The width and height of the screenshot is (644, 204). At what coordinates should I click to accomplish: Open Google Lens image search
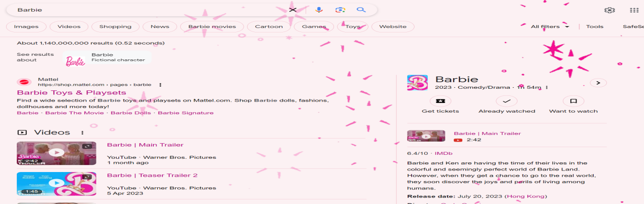click(x=340, y=10)
